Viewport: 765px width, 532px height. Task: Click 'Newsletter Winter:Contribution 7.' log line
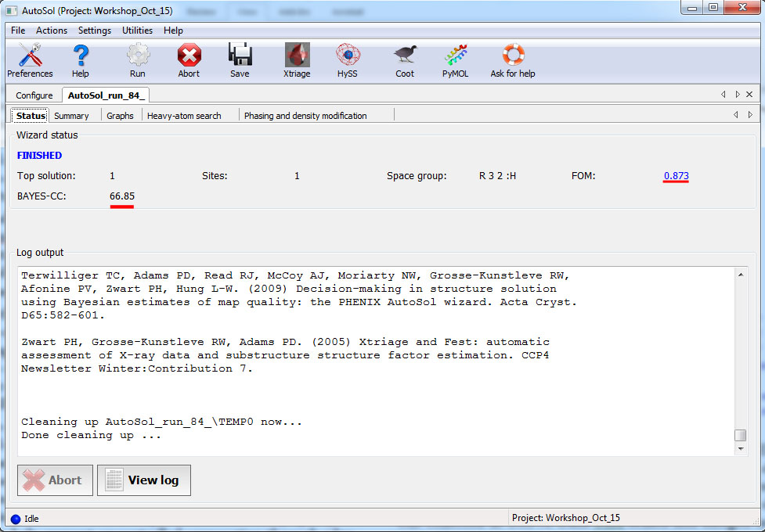coord(137,368)
